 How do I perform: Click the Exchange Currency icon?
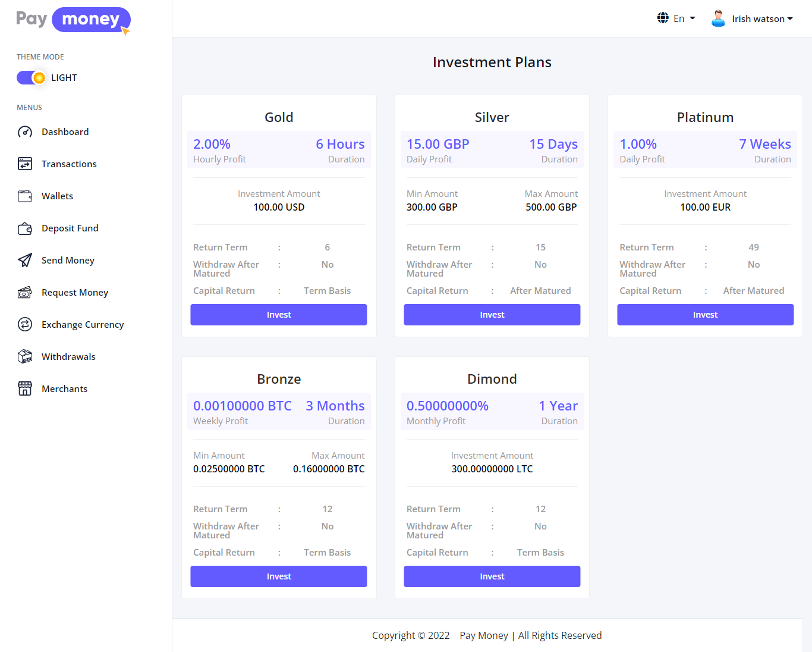pyautogui.click(x=25, y=324)
